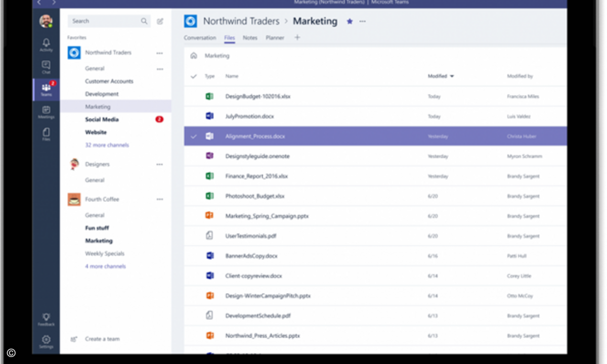Click PowerPoint icon of Design-WinterCampaignPitch.pptx

coord(209,296)
